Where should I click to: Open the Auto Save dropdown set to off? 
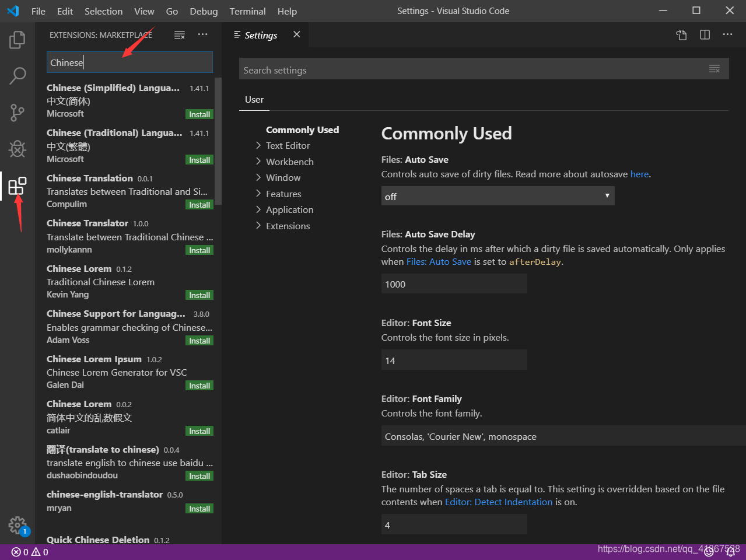point(498,196)
